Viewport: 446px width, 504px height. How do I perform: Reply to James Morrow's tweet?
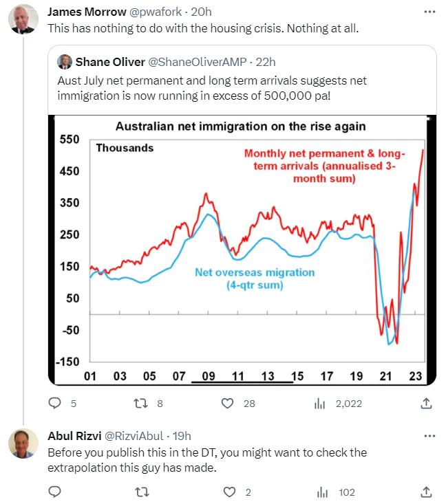55,404
